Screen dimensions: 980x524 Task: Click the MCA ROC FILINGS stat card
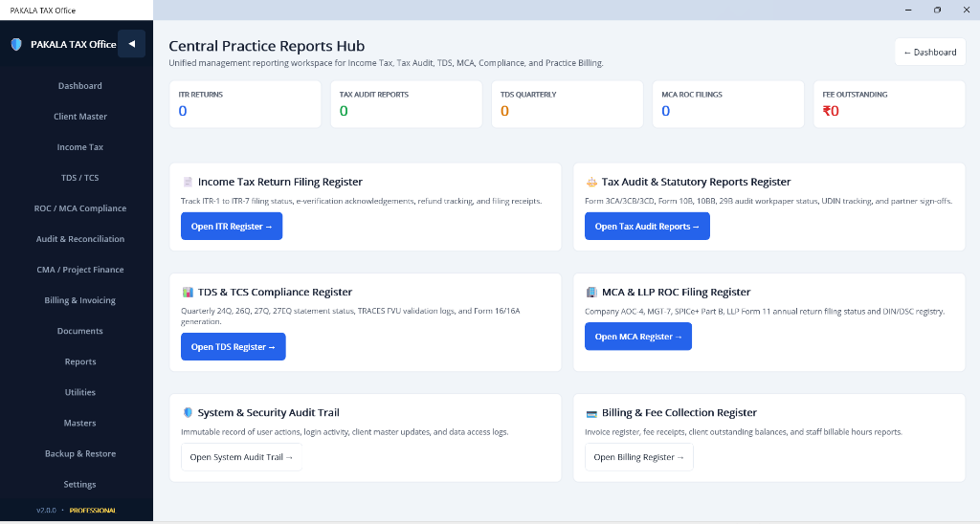point(728,104)
